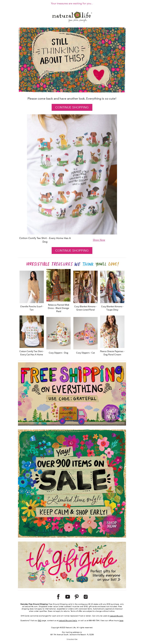Open the FAQ page link
The image size is (144, 644).
coord(39,620)
